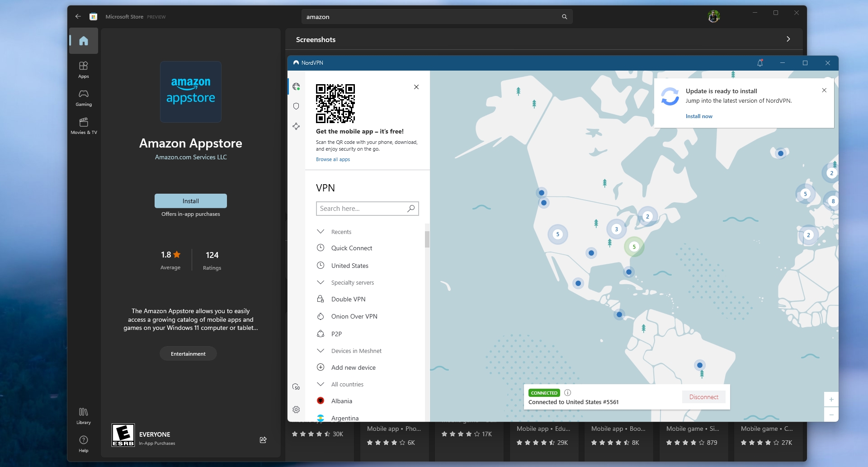Open NordVPN settings gear icon
Screen dimensions: 868x467
tap(296, 410)
